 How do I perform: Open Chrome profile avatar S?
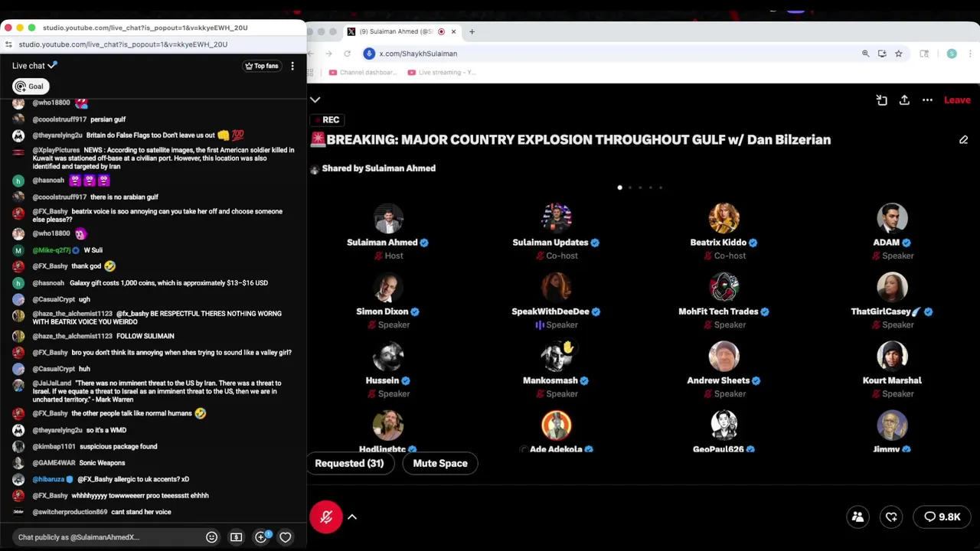pyautogui.click(x=952, y=54)
